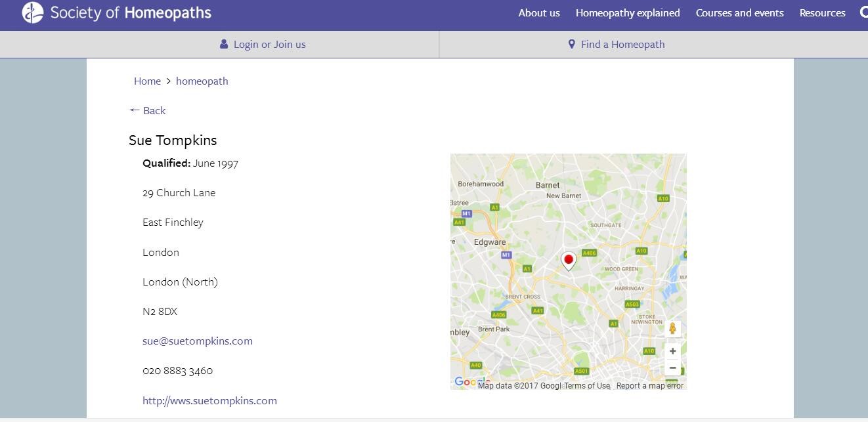This screenshot has width=868, height=422.
Task: Click the homeopath breadcrumb link
Action: click(202, 81)
